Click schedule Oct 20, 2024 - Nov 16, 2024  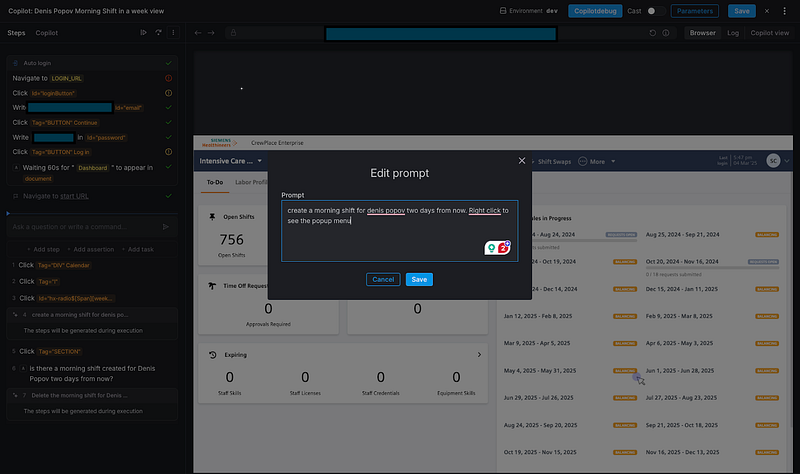(x=682, y=262)
